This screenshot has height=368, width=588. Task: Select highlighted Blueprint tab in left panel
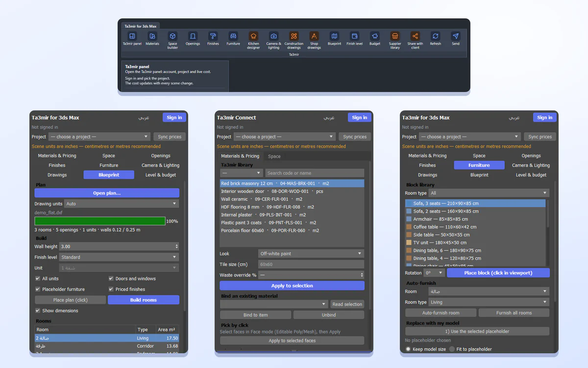pos(109,175)
